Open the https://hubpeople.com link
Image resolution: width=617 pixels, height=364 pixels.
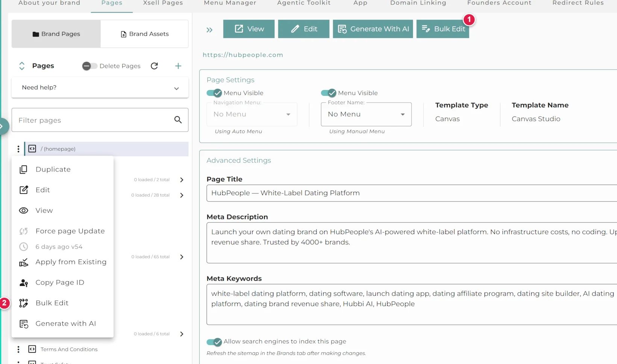click(243, 55)
